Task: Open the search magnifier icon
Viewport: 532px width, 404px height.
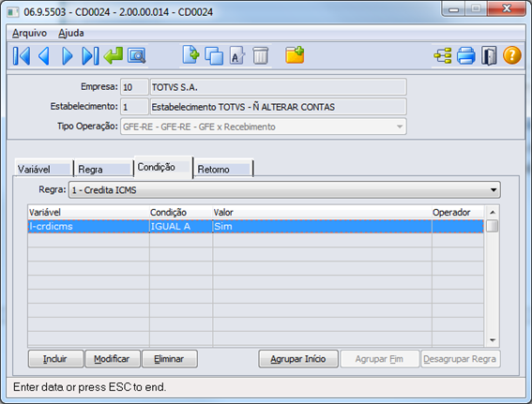Action: (137, 55)
